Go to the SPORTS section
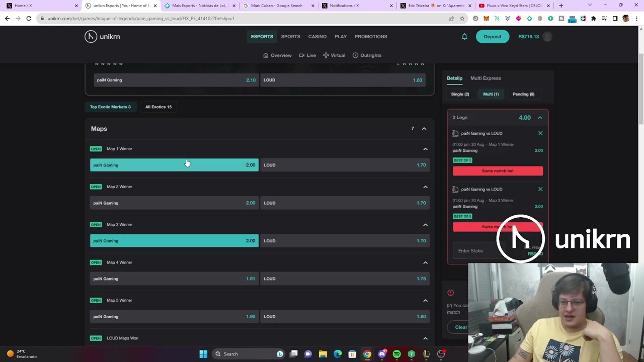The height and width of the screenshot is (362, 644). click(290, 37)
